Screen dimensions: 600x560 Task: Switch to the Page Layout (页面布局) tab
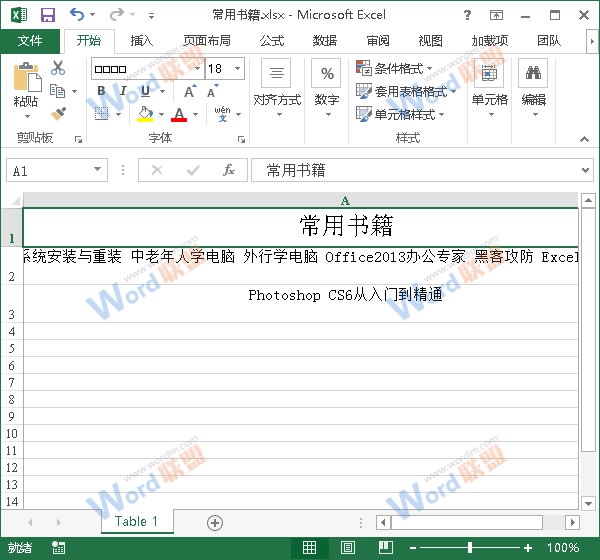click(207, 41)
